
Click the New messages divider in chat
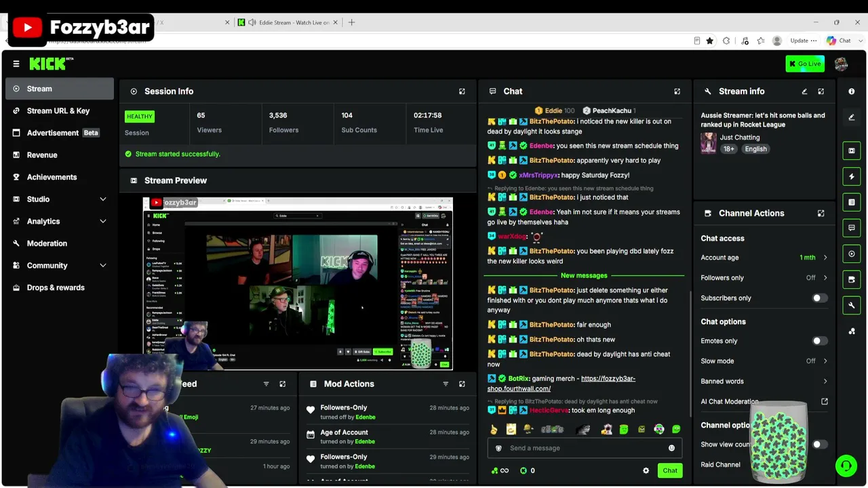pyautogui.click(x=584, y=276)
